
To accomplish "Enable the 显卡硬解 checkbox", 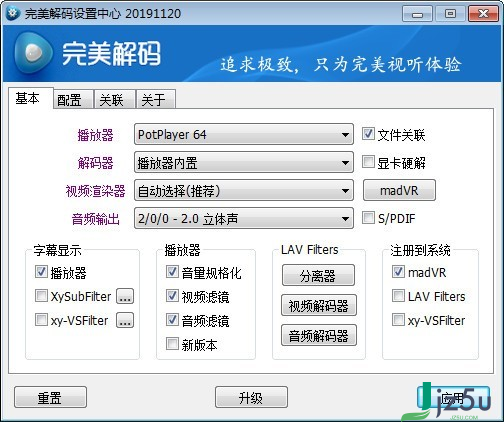I will pyautogui.click(x=368, y=162).
